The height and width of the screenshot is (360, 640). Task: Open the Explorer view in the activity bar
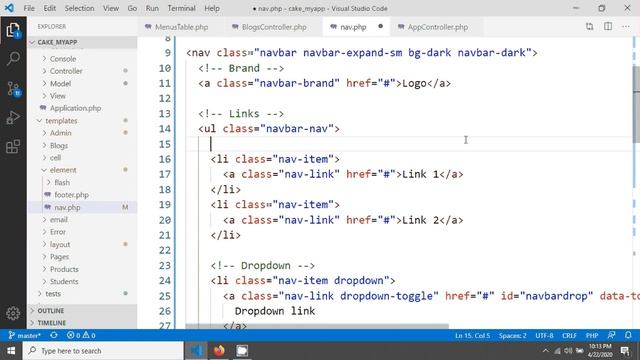13,30
